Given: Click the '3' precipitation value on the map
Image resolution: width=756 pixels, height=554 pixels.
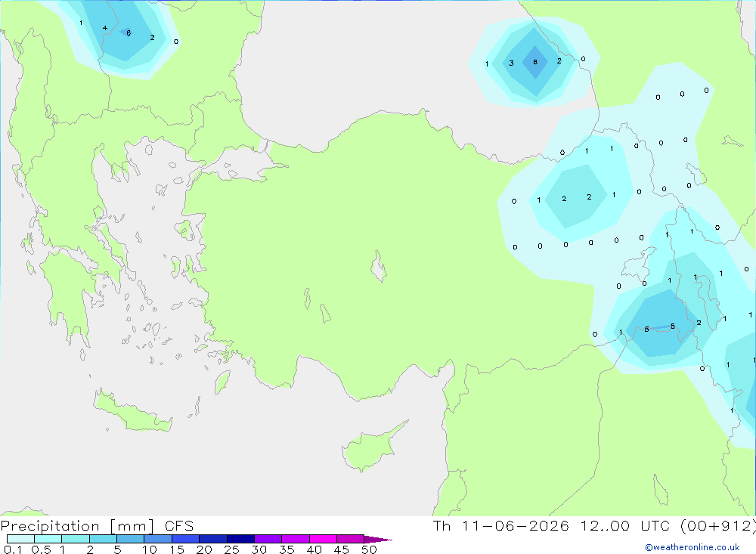Looking at the screenshot, I should [511, 63].
